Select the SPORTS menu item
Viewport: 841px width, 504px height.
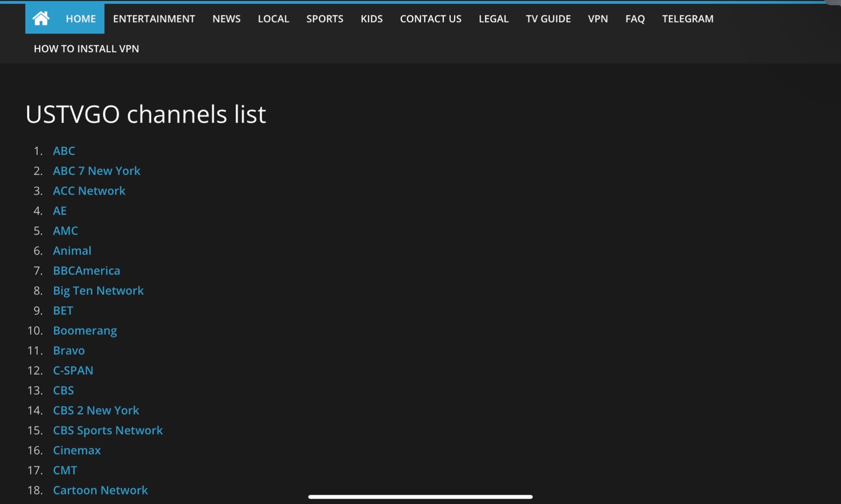click(x=325, y=19)
